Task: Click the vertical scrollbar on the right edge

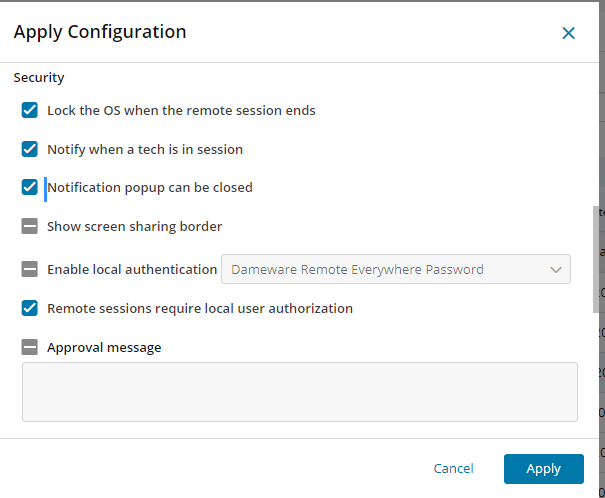Action: (598, 270)
